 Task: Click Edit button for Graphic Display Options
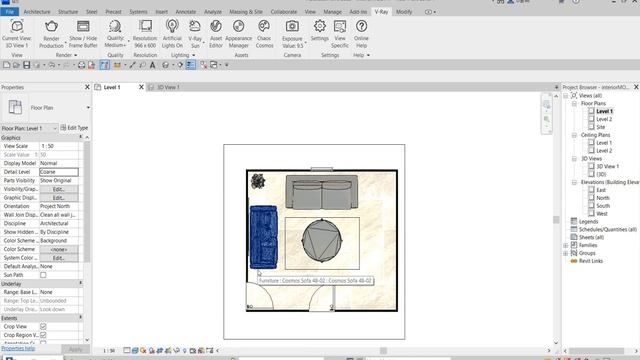click(59, 198)
